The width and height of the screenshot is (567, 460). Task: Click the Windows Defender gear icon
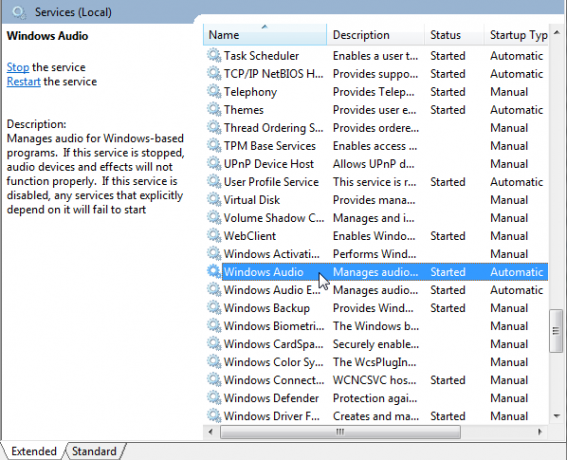point(214,398)
